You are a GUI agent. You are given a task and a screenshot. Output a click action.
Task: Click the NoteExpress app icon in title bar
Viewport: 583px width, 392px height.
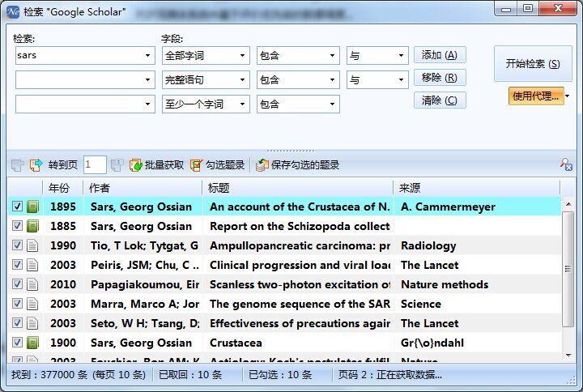tap(13, 11)
